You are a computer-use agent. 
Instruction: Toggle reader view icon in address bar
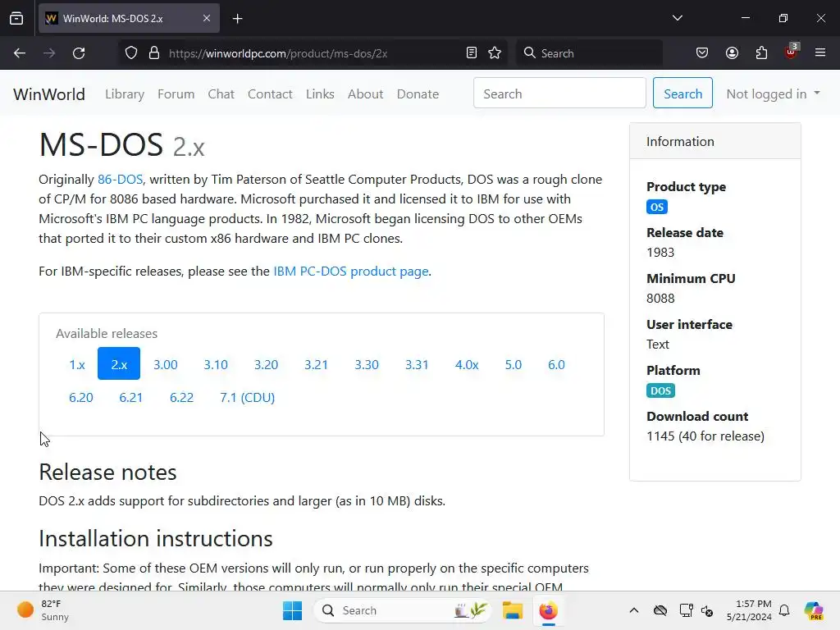click(472, 53)
